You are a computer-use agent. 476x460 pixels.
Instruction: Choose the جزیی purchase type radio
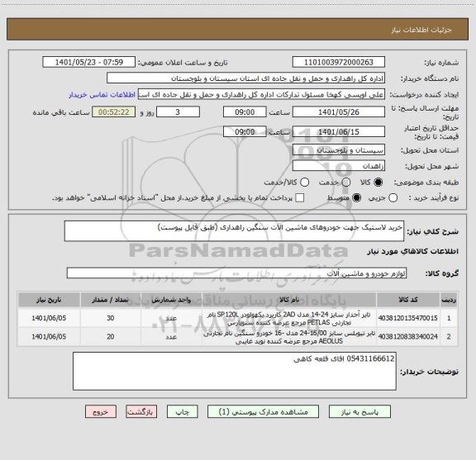point(393,198)
